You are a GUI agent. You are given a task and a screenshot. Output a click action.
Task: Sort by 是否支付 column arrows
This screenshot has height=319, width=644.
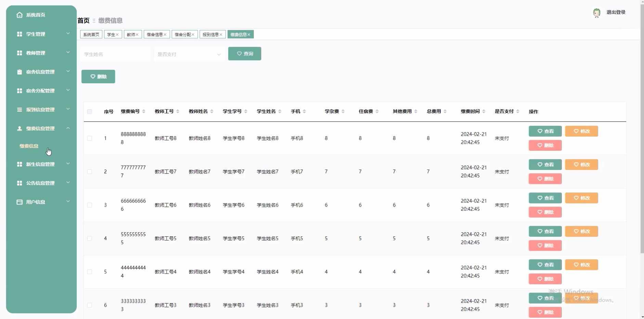[518, 111]
